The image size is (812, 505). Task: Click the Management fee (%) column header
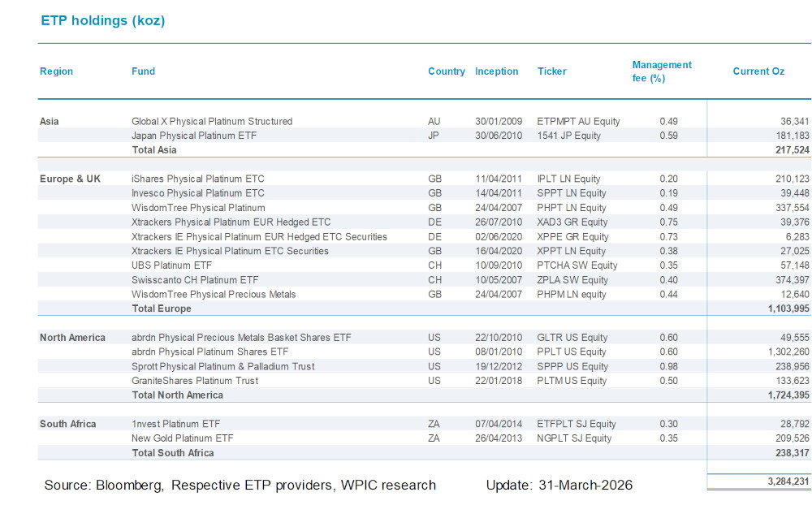[662, 71]
